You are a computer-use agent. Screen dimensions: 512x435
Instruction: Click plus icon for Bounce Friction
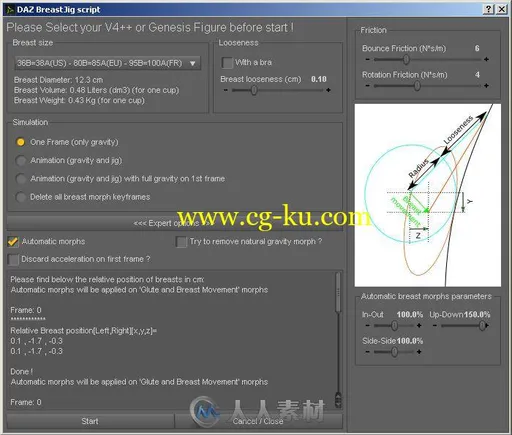coord(486,59)
